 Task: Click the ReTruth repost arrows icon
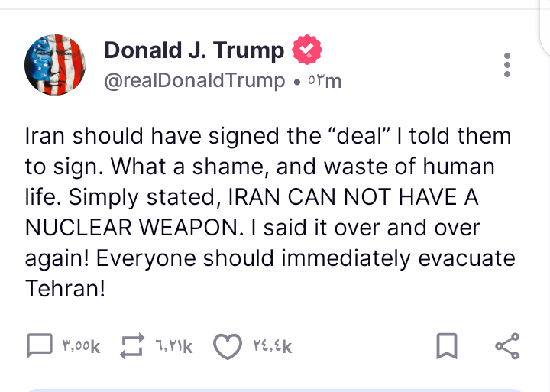click(x=132, y=346)
